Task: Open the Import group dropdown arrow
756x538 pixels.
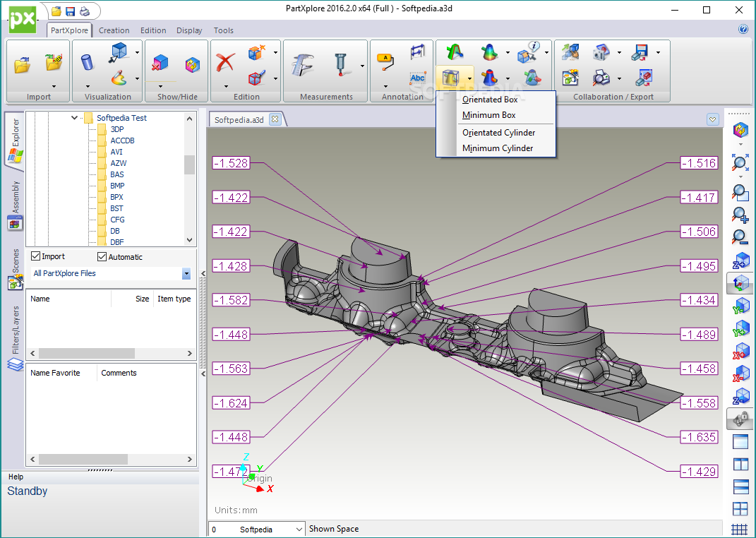Action: coord(54,86)
